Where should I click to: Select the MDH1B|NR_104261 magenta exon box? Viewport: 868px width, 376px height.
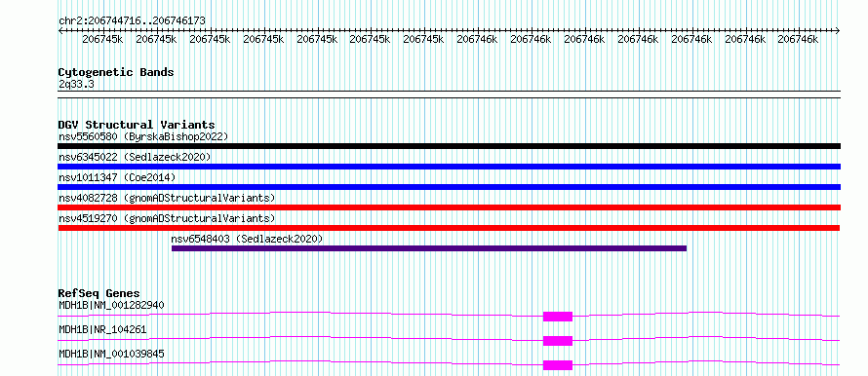click(x=558, y=341)
